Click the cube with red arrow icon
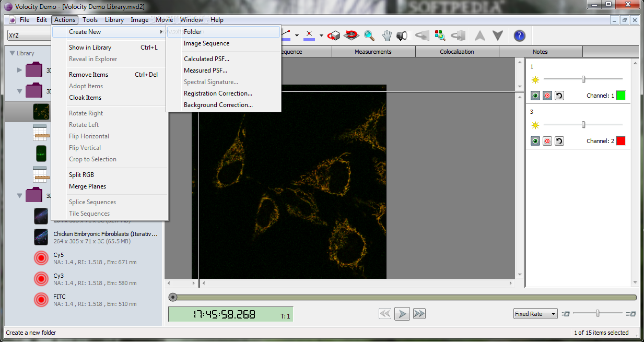644x342 pixels. tap(334, 36)
